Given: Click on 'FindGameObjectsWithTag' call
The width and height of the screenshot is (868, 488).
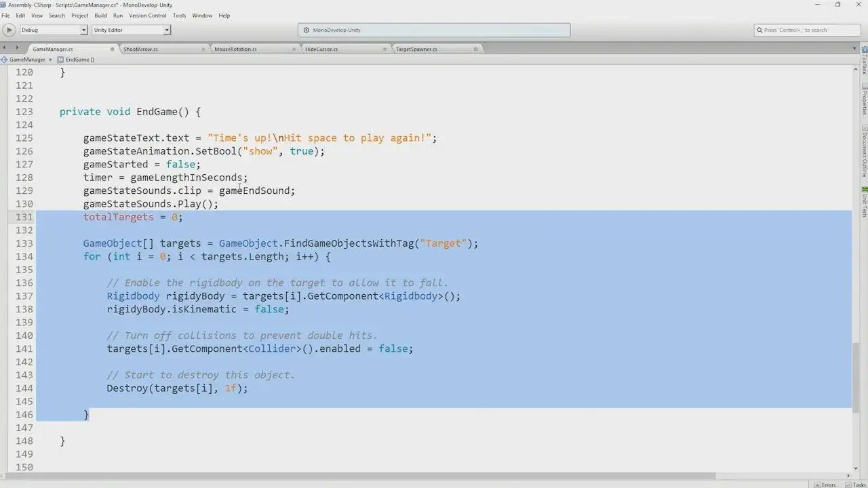Looking at the screenshot, I should pyautogui.click(x=349, y=243).
